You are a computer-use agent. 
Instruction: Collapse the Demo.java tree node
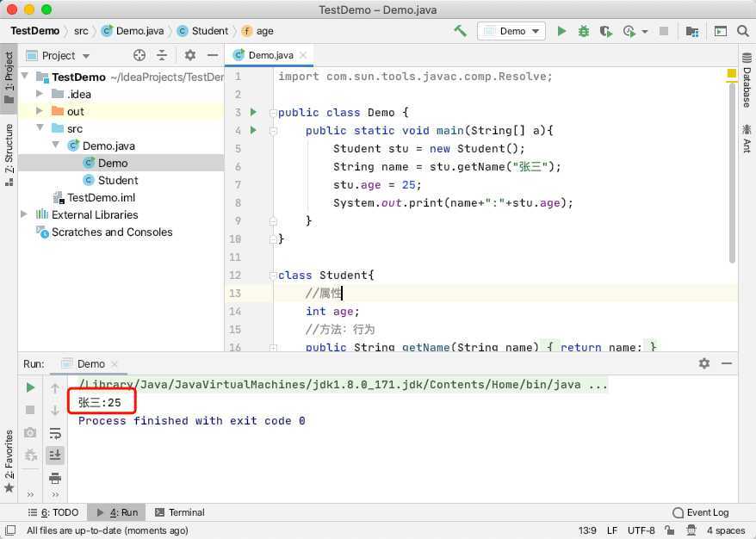point(55,145)
